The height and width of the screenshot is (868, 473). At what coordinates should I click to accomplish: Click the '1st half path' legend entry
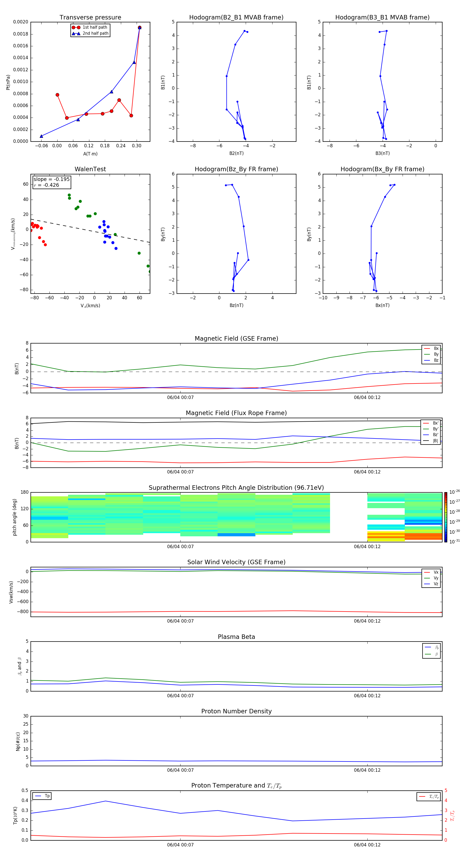(x=90, y=27)
